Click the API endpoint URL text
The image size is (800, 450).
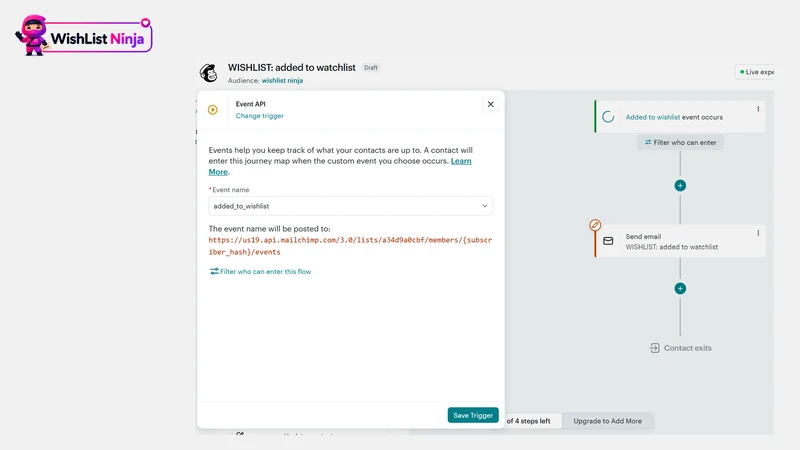(350, 246)
